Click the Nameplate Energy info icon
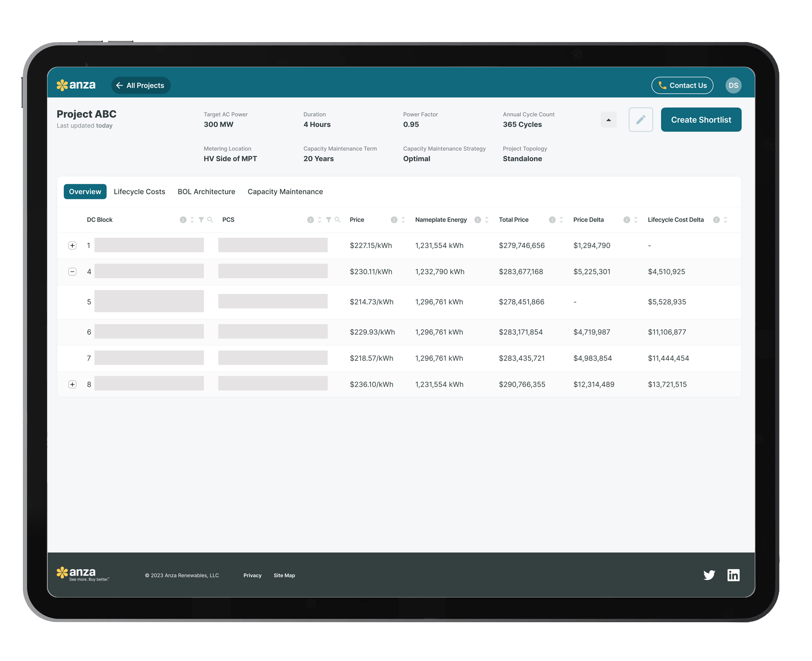812x661 pixels. coord(478,220)
